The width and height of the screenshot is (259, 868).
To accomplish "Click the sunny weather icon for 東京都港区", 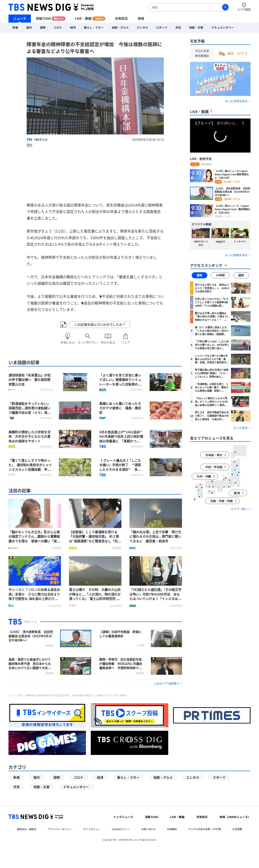I will [221, 53].
